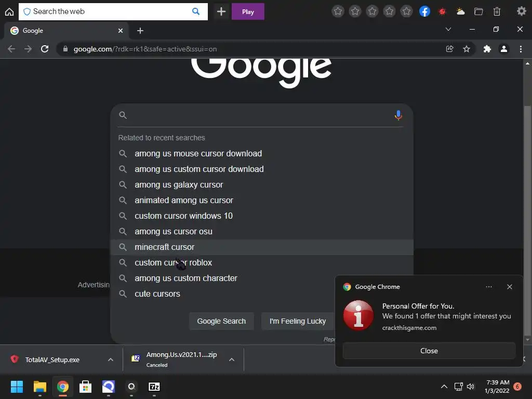The image size is (532, 399).
Task: Select suggestion among us custom cursor download
Action: point(262,169)
